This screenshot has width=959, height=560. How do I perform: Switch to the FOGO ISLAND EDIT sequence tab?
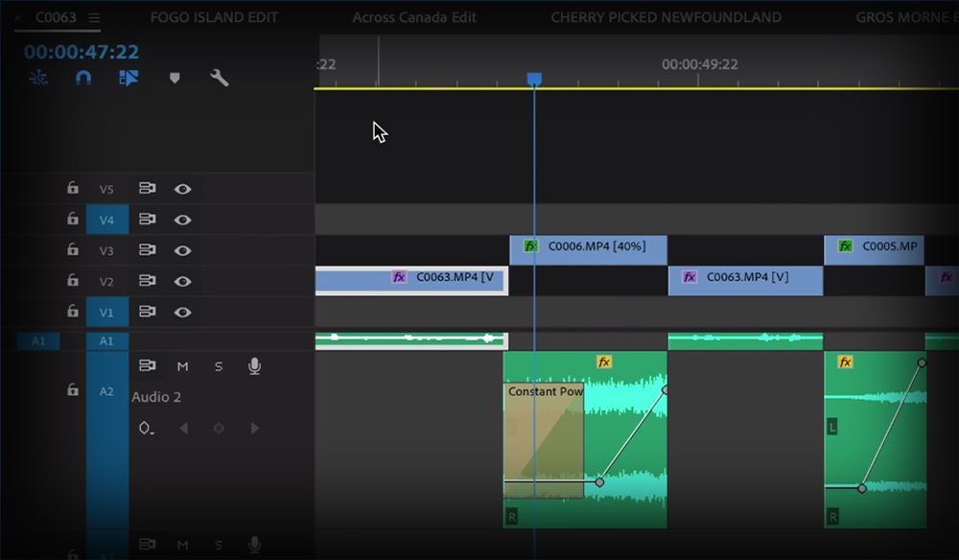pyautogui.click(x=213, y=16)
